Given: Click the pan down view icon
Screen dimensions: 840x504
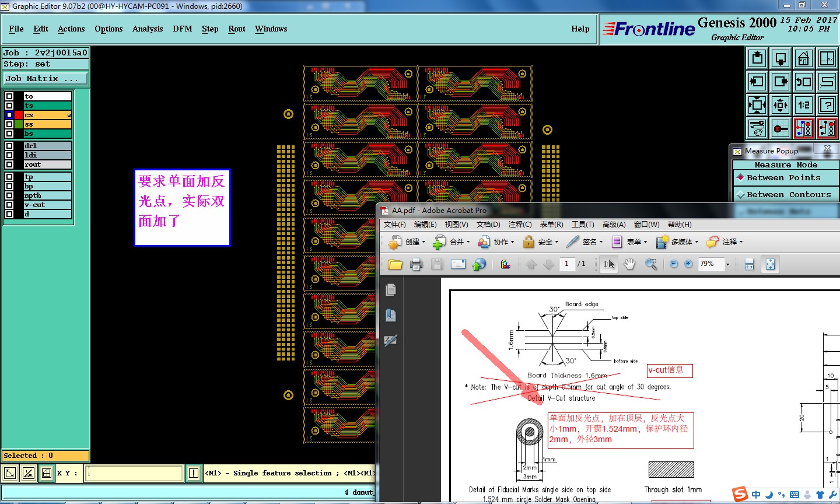Looking at the screenshot, I should point(780,58).
